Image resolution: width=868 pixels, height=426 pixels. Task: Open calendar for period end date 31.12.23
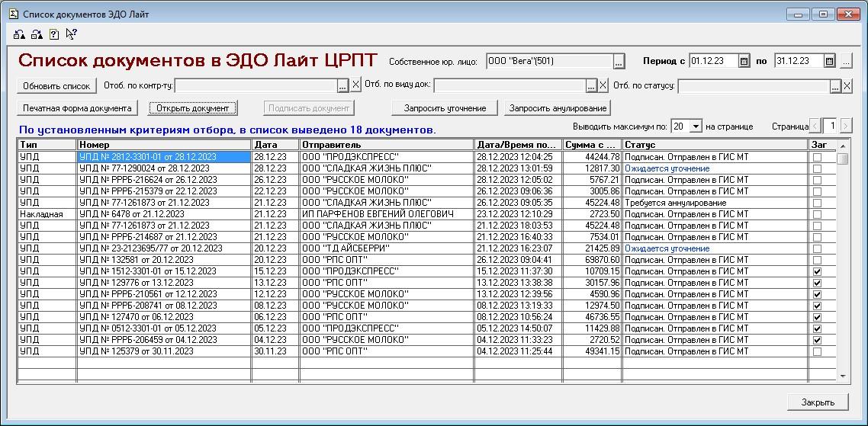click(x=828, y=62)
